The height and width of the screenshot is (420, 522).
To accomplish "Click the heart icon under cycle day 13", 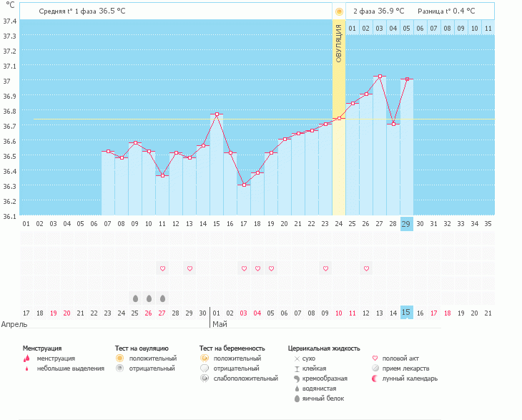I will pyautogui.click(x=189, y=268).
